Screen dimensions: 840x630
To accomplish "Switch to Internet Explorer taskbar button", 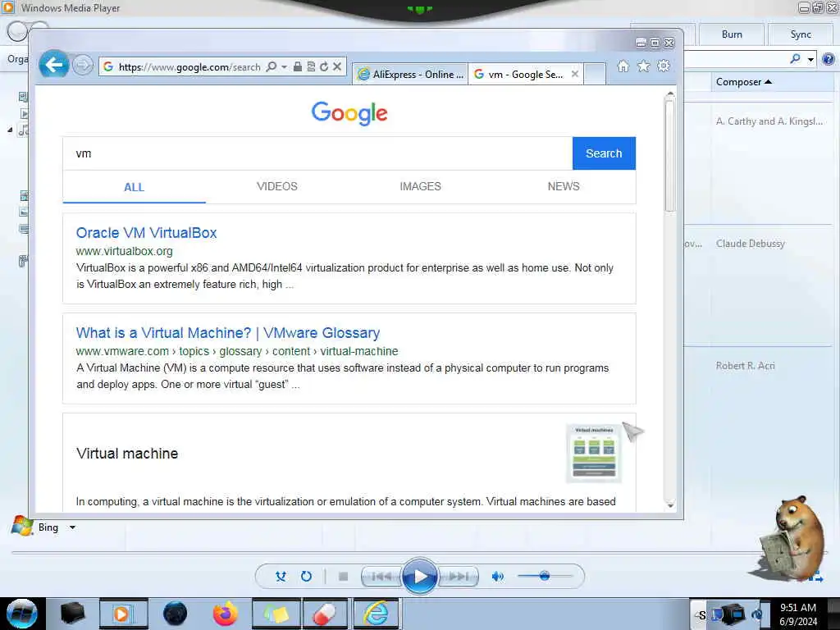I will pos(376,614).
